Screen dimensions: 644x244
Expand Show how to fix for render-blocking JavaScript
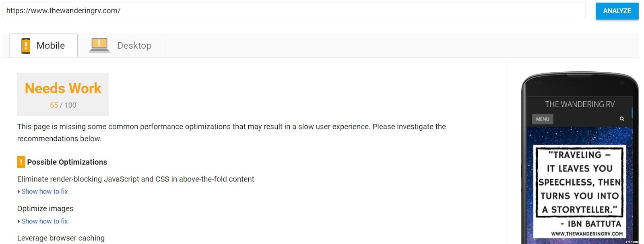[44, 191]
